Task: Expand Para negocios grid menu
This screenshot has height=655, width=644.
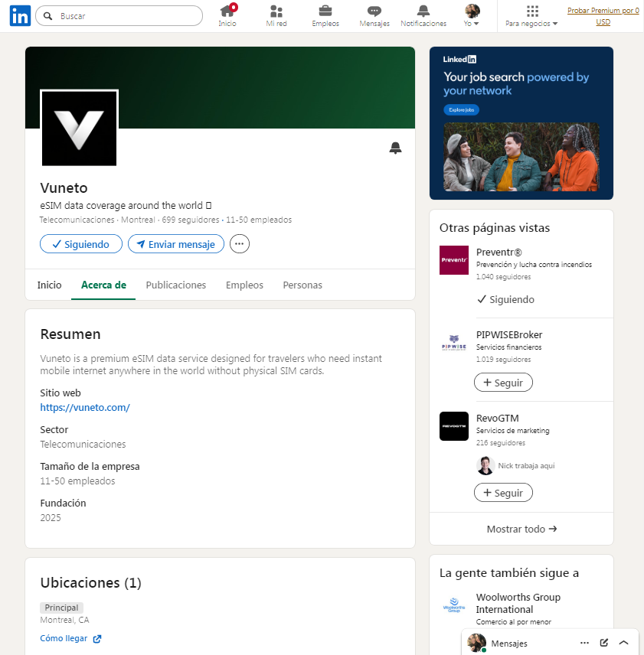Action: pos(531,16)
